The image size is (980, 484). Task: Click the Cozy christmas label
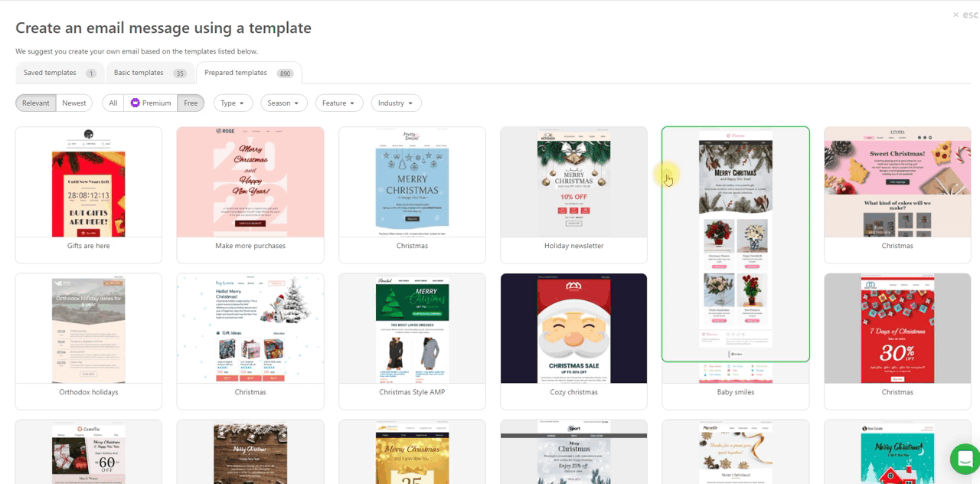pyautogui.click(x=574, y=392)
